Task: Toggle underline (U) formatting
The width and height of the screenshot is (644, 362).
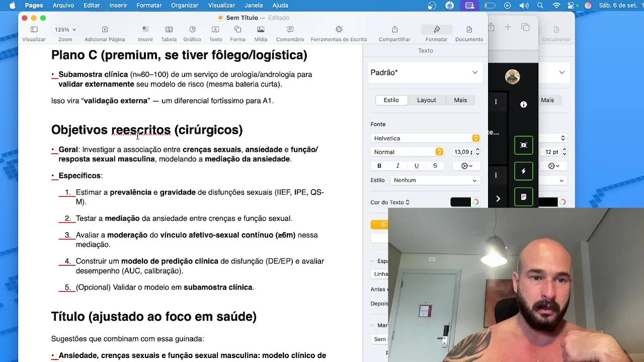Action: (417, 166)
